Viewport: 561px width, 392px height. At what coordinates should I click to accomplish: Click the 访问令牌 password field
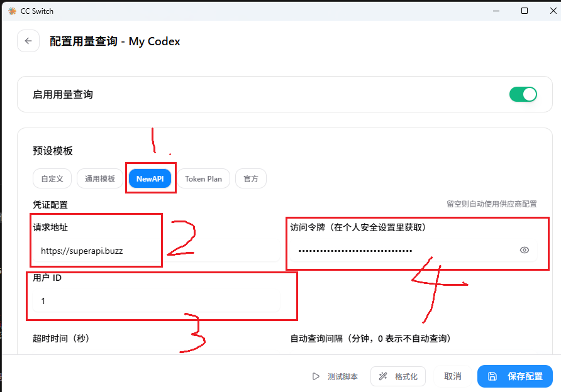[413, 251]
